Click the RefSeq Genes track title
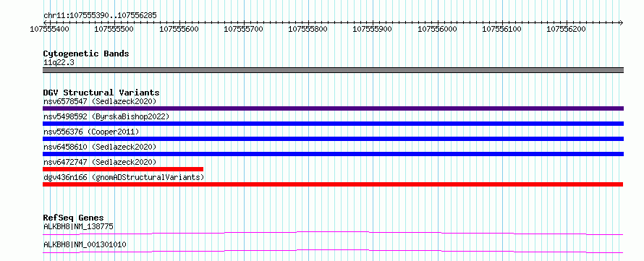Screen dimensions: 644x261 74,218
